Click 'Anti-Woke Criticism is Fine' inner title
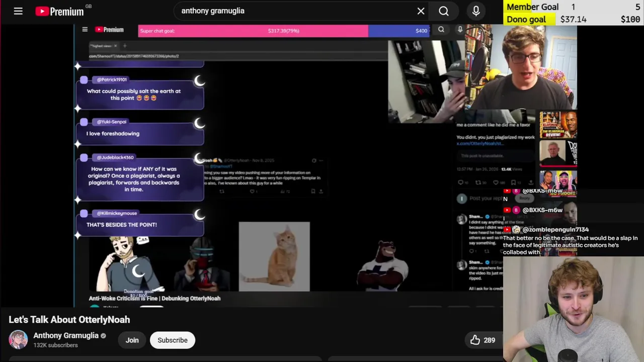The height and width of the screenshot is (362, 644). pos(154,298)
